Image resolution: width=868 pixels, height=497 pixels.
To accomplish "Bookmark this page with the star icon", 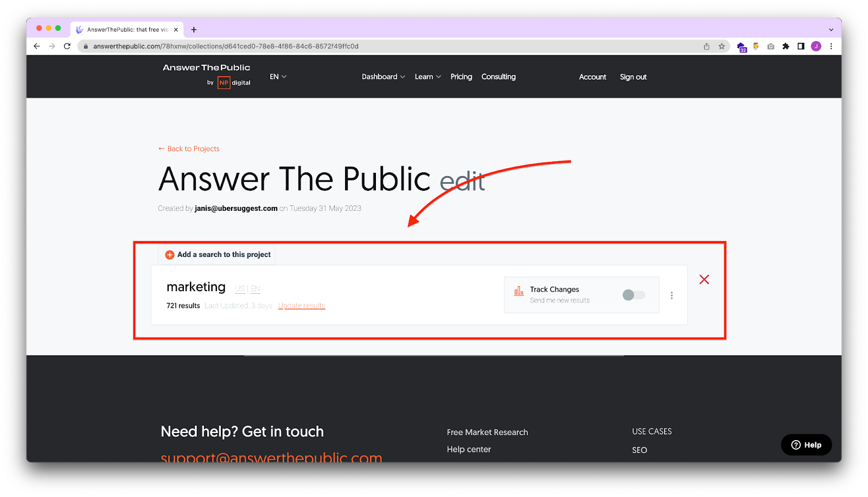I will (722, 47).
